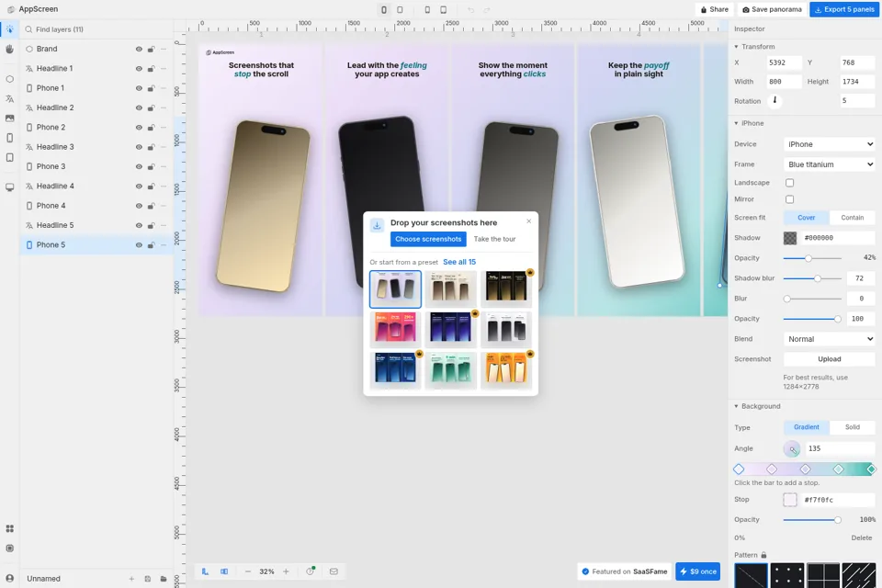This screenshot has height=588, width=882.
Task: Select the image tool in left toolbar
Action: click(x=9, y=119)
